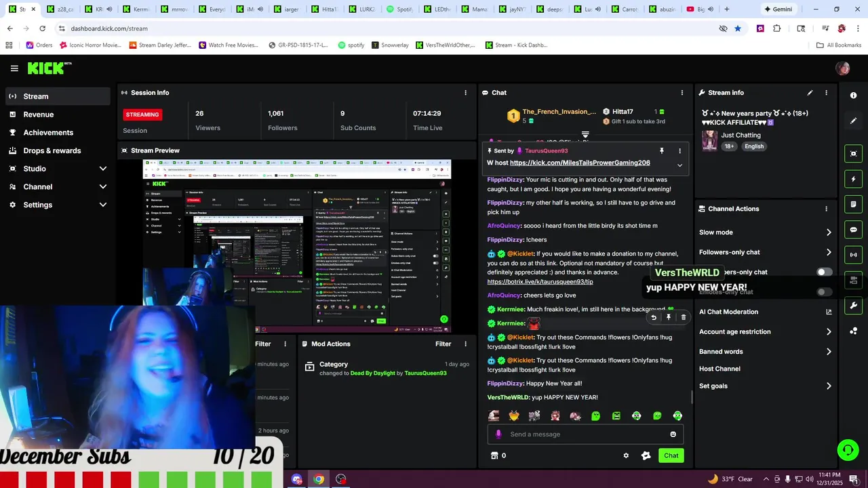Image resolution: width=868 pixels, height=488 pixels.
Task: Collapse the chat leaderboard arrow
Action: point(585,135)
